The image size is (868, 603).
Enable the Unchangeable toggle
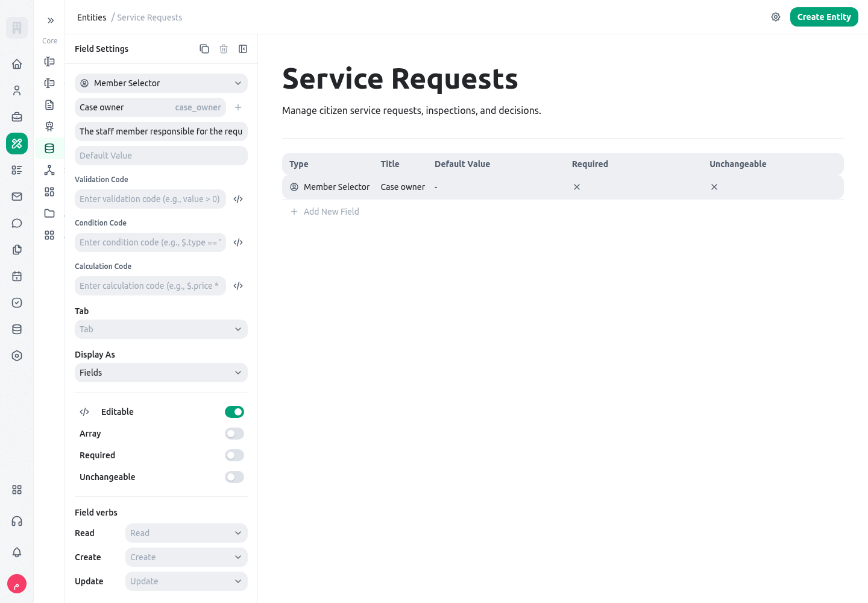(x=234, y=477)
